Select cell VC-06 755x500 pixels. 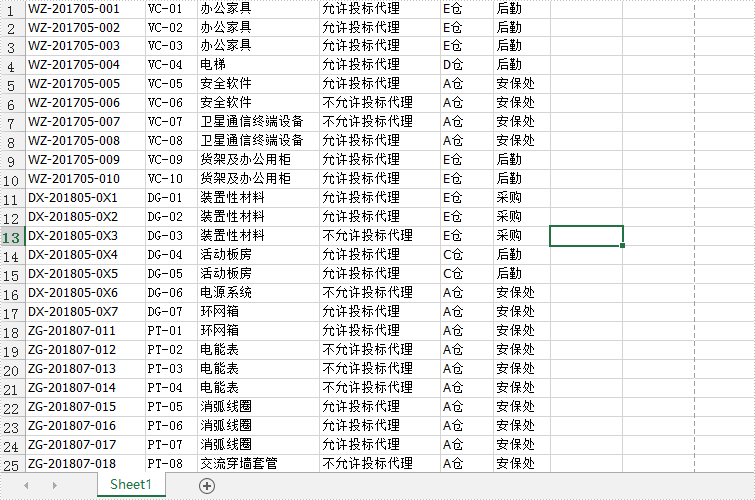click(171, 103)
